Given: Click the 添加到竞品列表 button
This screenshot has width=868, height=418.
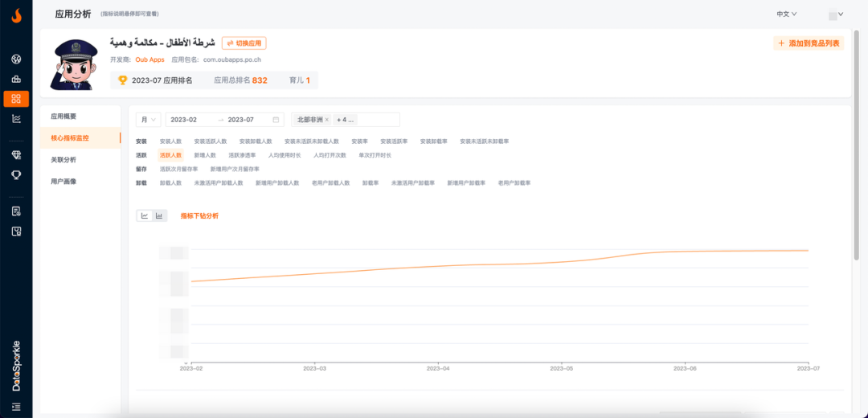Looking at the screenshot, I should pyautogui.click(x=809, y=43).
